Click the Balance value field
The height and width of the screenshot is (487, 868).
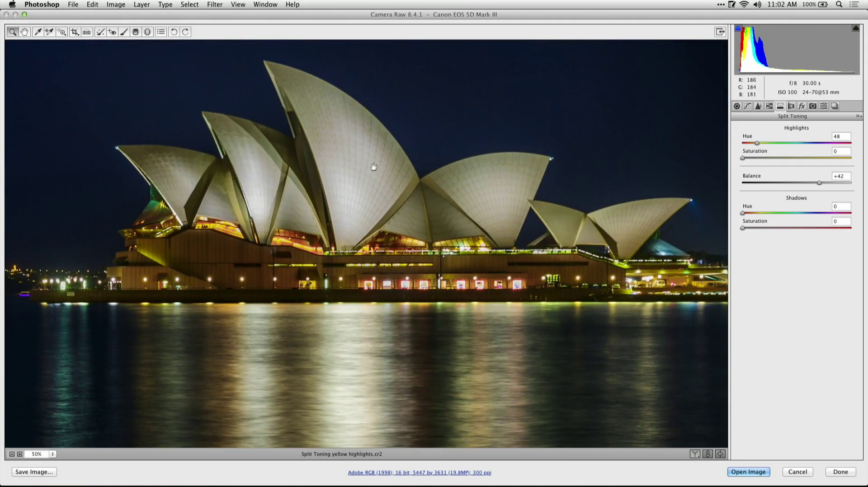click(x=841, y=176)
